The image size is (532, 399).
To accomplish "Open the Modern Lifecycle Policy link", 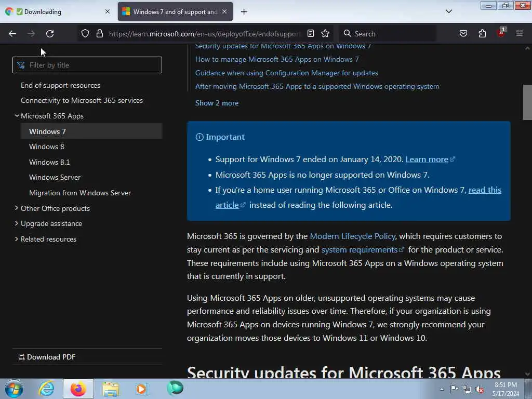I will 353,236.
